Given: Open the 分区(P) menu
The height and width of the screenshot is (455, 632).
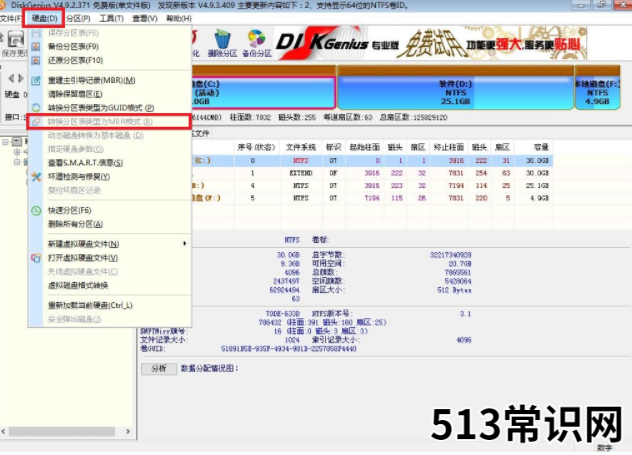Looking at the screenshot, I should [78, 19].
